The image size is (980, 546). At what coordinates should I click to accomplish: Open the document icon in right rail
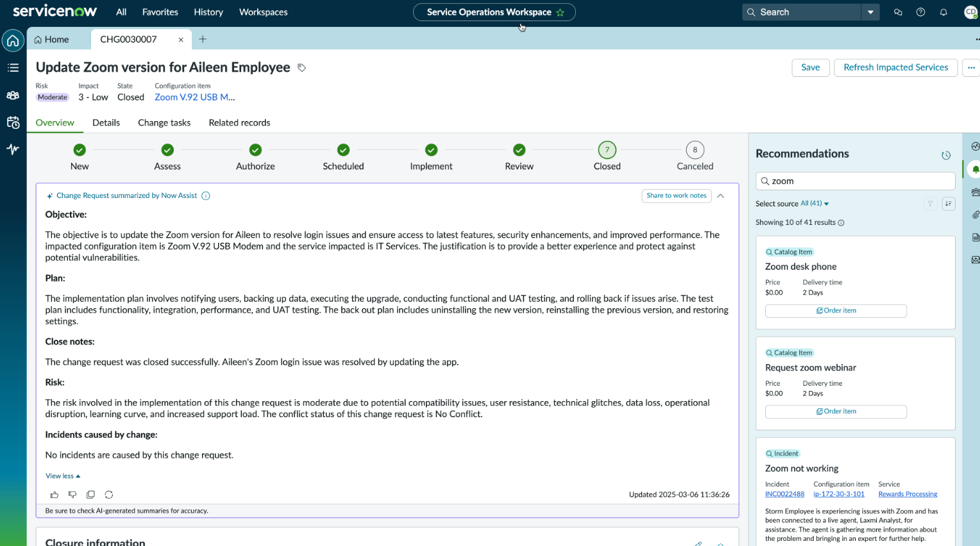pyautogui.click(x=976, y=238)
